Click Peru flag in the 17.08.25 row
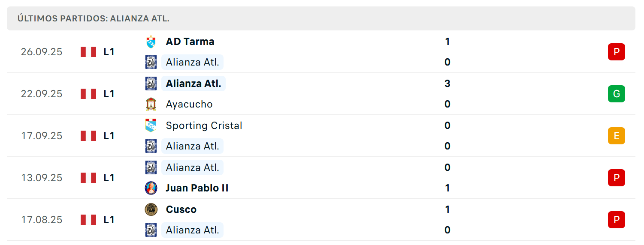The image size is (644, 245). pos(88,220)
